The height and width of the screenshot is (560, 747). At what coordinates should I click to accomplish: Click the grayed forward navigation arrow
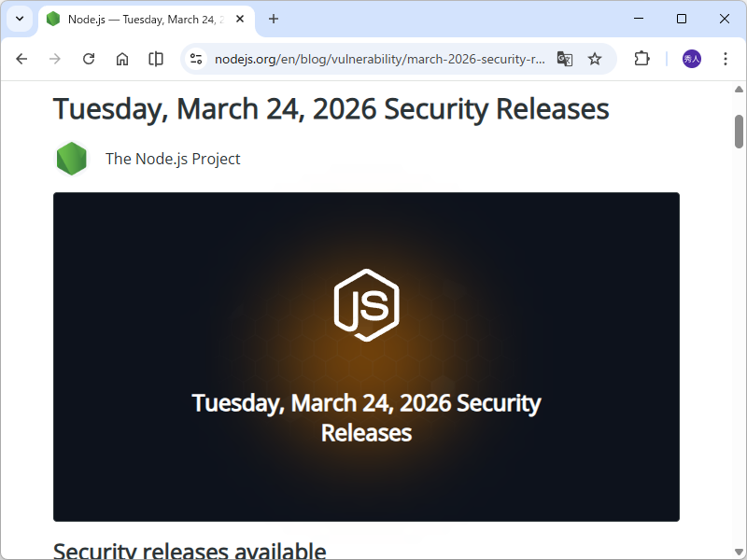pos(54,58)
